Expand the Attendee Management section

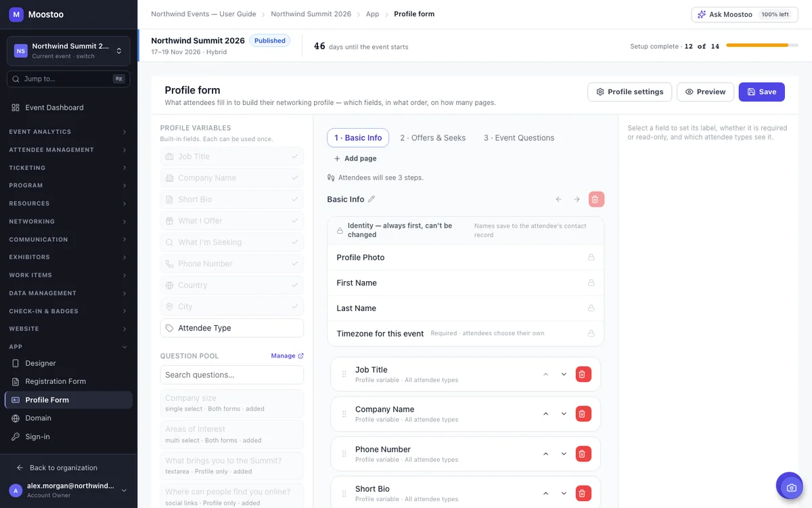point(68,150)
